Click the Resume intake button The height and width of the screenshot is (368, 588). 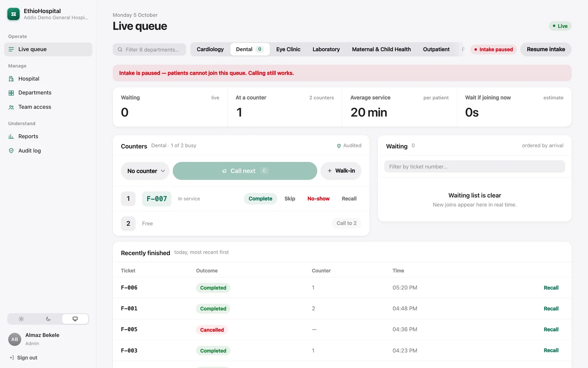(x=546, y=49)
